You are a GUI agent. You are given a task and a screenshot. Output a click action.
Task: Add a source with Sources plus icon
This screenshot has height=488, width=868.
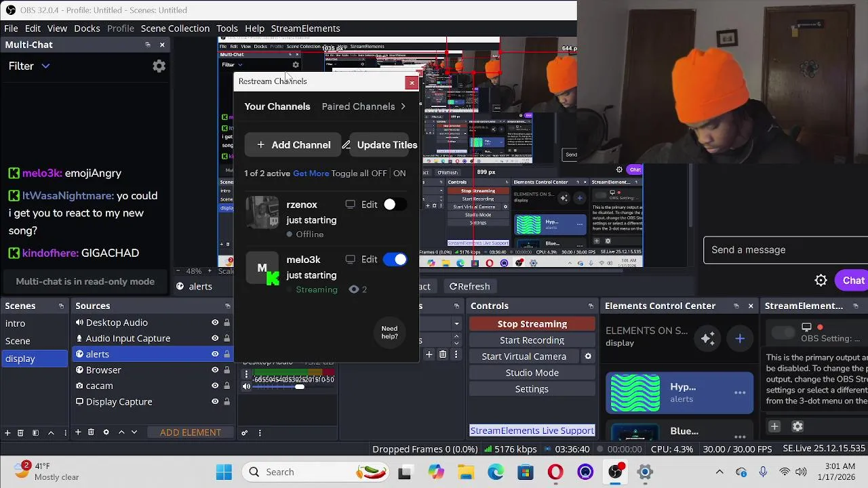(78, 432)
